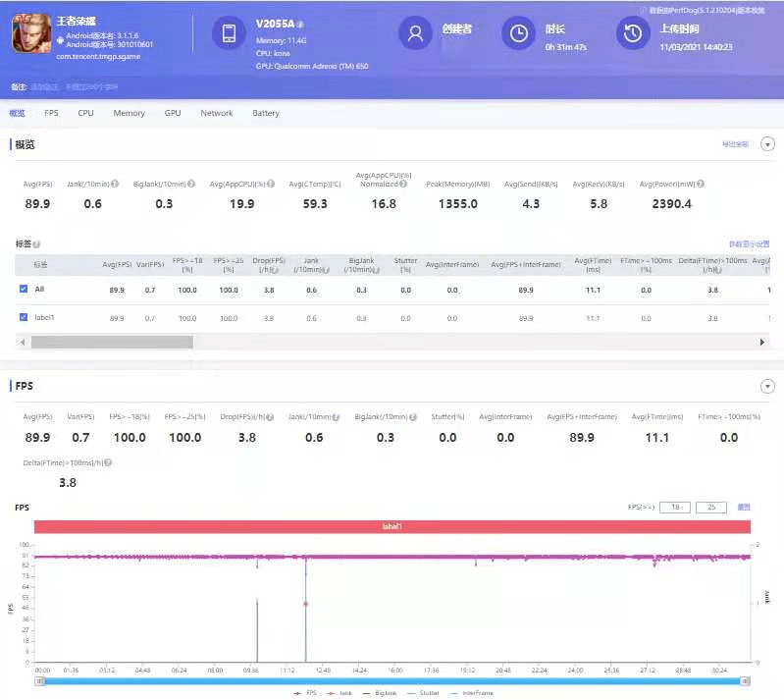Click info icon next to V2055A
Screen dimensions: 784x700
pos(300,24)
